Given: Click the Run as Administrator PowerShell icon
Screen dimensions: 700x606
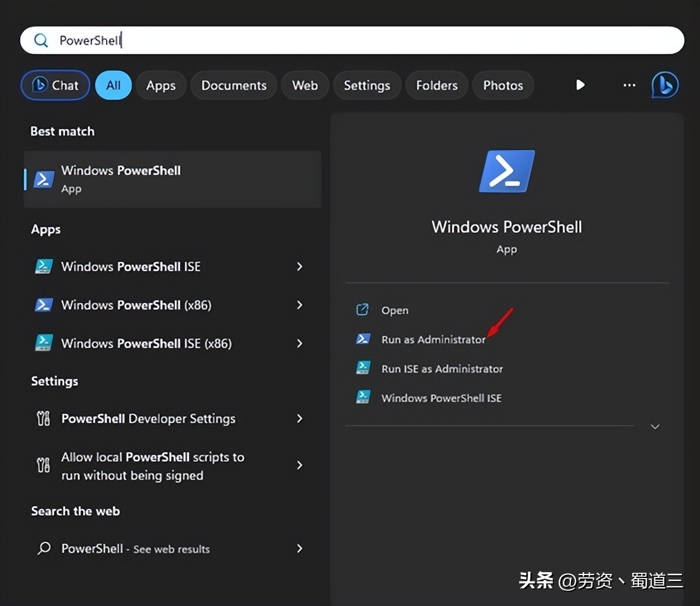Looking at the screenshot, I should point(363,339).
